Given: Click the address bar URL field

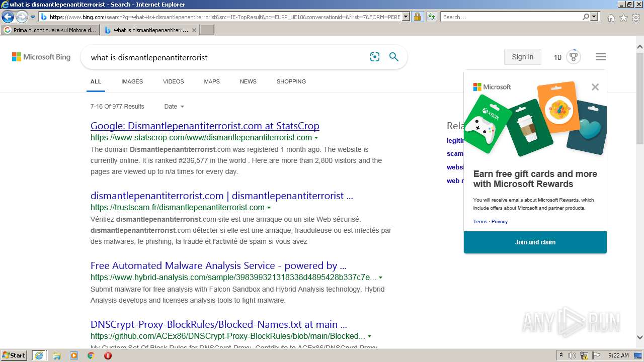Looking at the screenshot, I should tap(225, 17).
